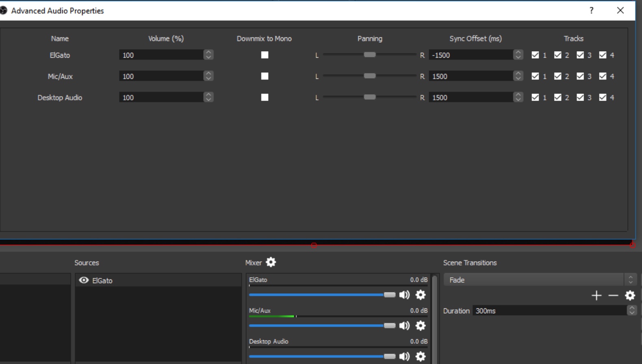Click the Mic/Aux Sync Offset field

[471, 76]
